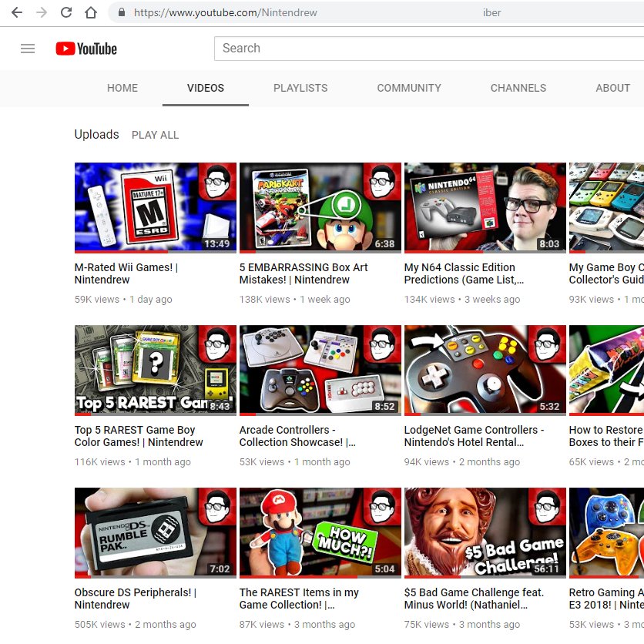Image resolution: width=644 pixels, height=644 pixels.
Task: Open the Game Boy collection thumbnail
Action: (606, 208)
